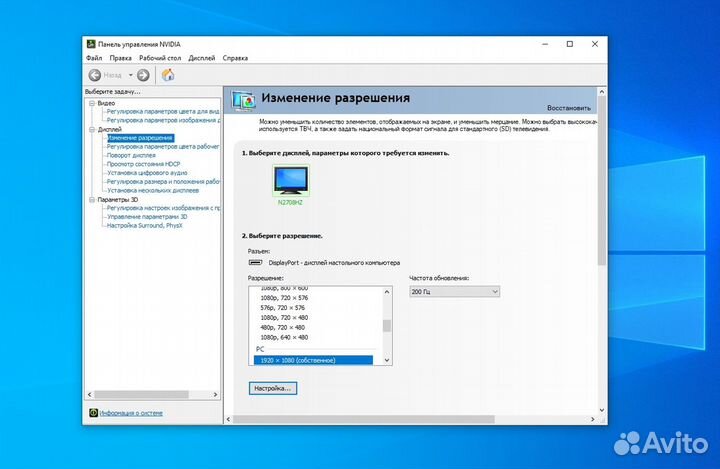Click the Настройка... button
This screenshot has width=720, height=469.
[273, 388]
